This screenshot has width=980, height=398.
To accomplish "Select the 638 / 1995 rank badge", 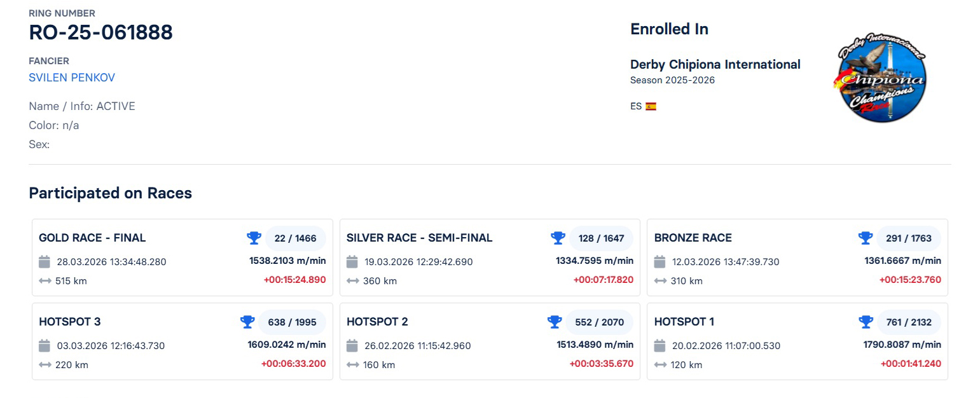I will tap(292, 322).
